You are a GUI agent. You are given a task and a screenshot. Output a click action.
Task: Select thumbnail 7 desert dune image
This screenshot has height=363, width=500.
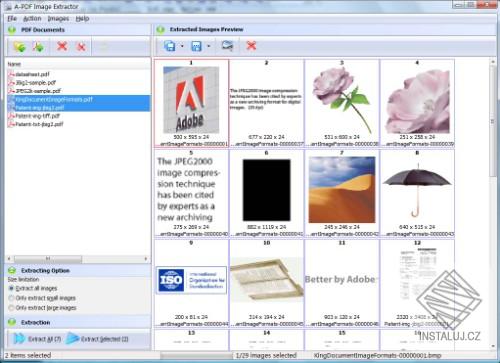pos(342,193)
